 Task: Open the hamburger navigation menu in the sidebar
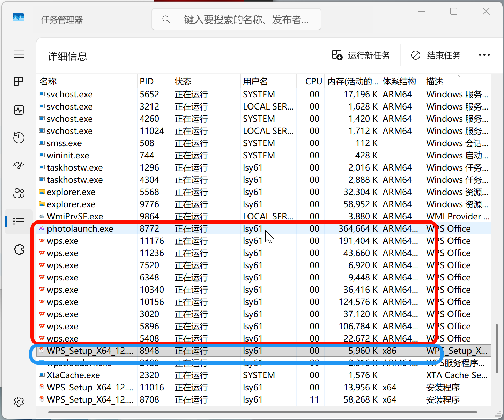tap(19, 54)
